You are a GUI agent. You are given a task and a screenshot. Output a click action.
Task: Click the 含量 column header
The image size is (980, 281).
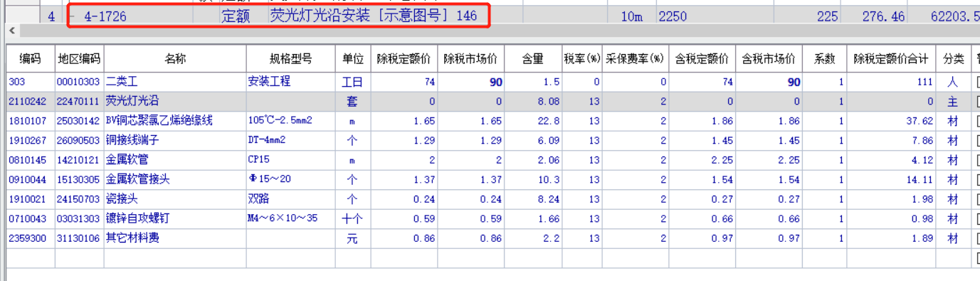click(532, 58)
